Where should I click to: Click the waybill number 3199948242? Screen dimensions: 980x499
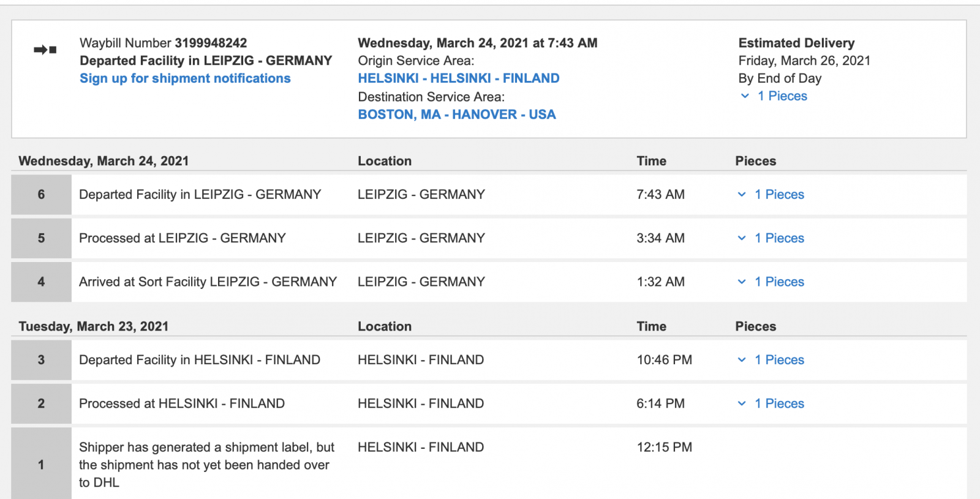(x=211, y=43)
